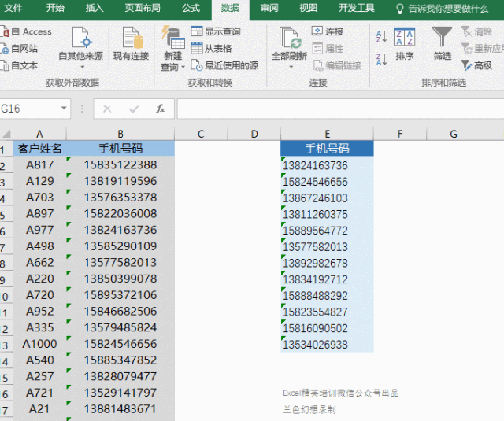Image resolution: width=504 pixels, height=421 pixels.
Task: Click column E header cell 手机号码
Action: 328,149
